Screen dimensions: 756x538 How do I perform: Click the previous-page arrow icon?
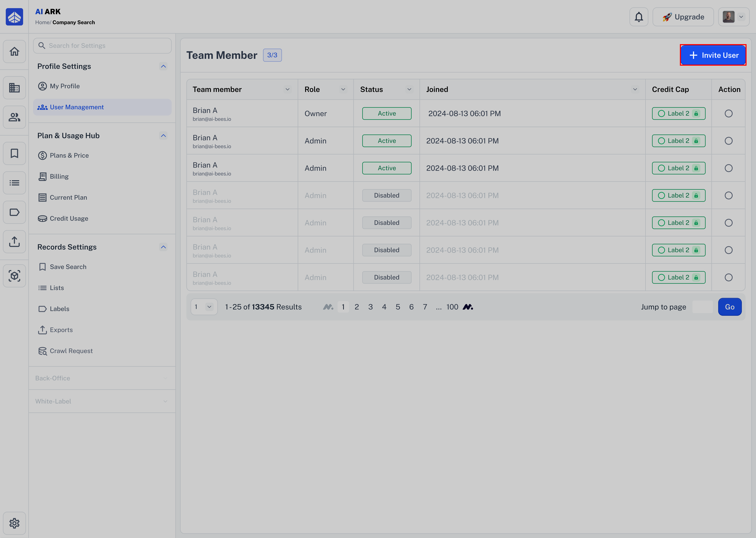(328, 307)
